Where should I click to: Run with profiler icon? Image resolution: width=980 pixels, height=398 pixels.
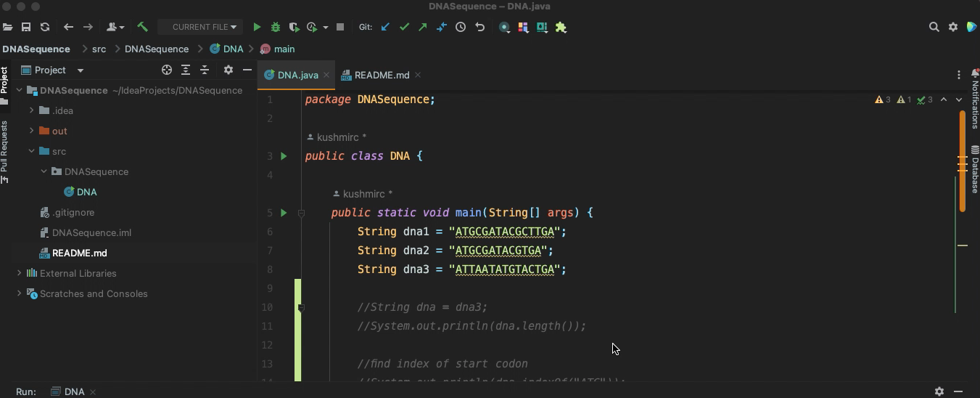point(312,27)
